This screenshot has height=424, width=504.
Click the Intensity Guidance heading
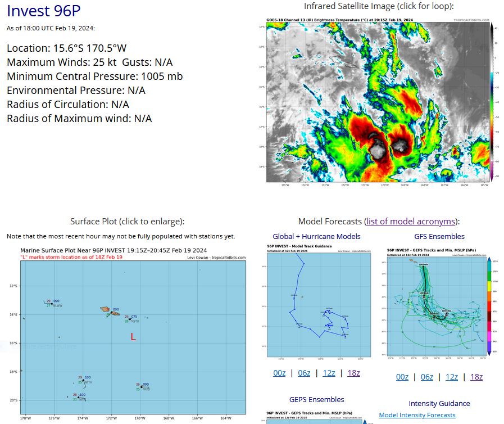pos(439,403)
